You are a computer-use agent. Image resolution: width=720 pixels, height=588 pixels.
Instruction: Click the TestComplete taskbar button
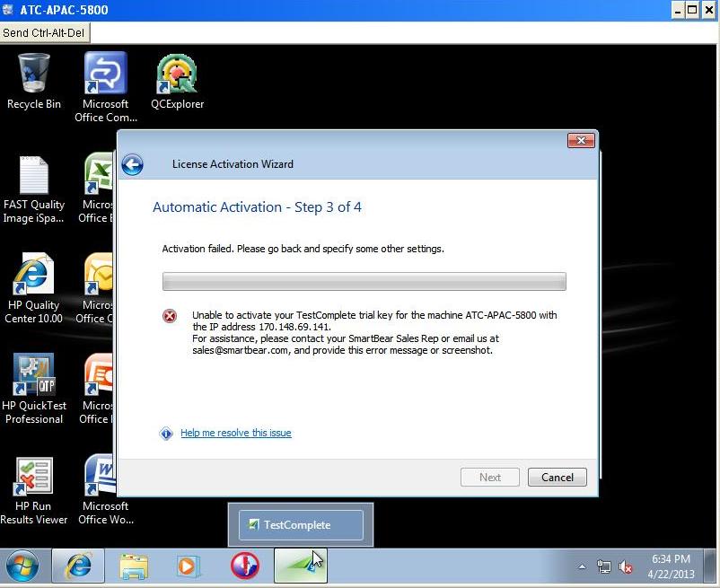click(301, 566)
